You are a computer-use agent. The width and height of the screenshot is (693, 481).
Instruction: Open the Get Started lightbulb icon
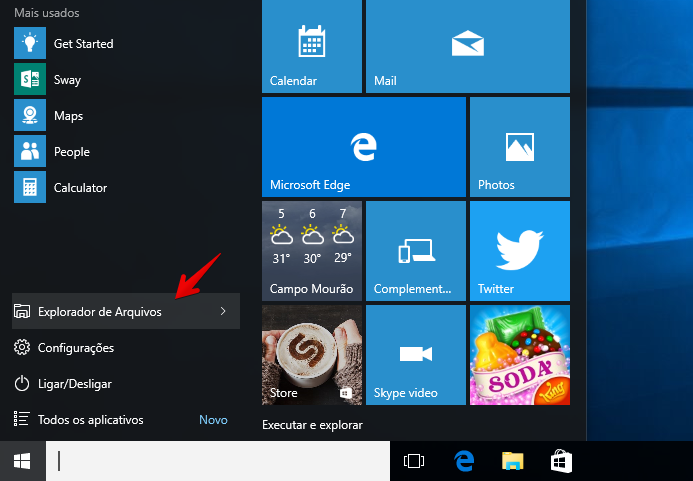(x=30, y=43)
